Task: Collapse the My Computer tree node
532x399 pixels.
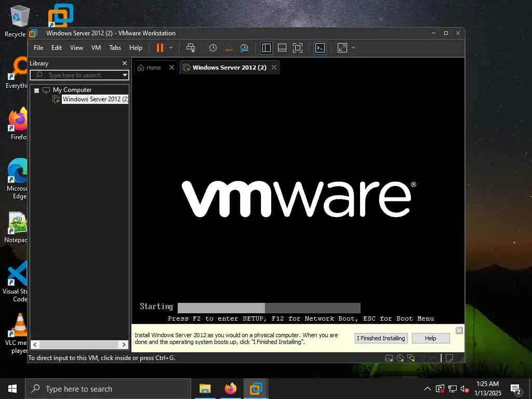Action: [x=37, y=90]
